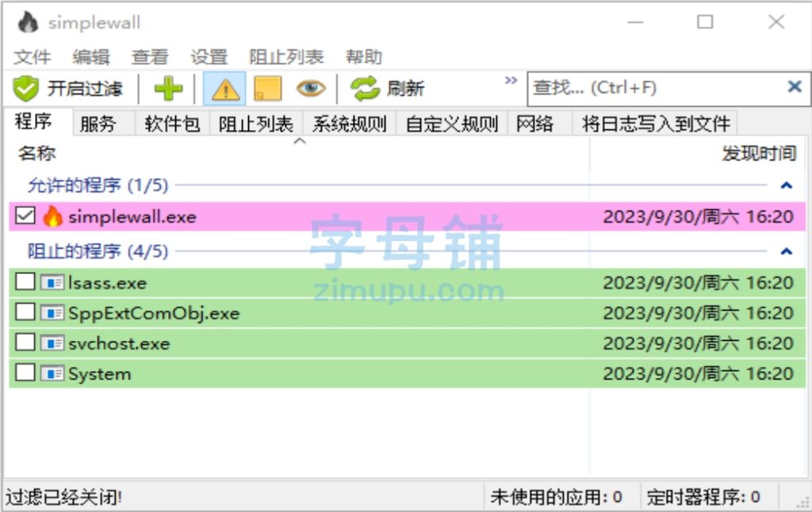Image resolution: width=812 pixels, height=512 pixels.
Task: Open the 文件 menu
Action: point(32,57)
